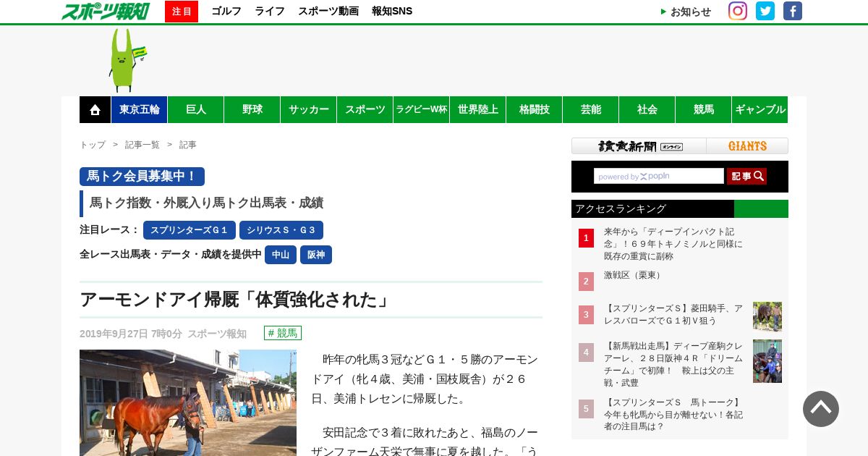The image size is (868, 456).
Task: Click ranking 3 article thumbnail
Action: tap(767, 316)
